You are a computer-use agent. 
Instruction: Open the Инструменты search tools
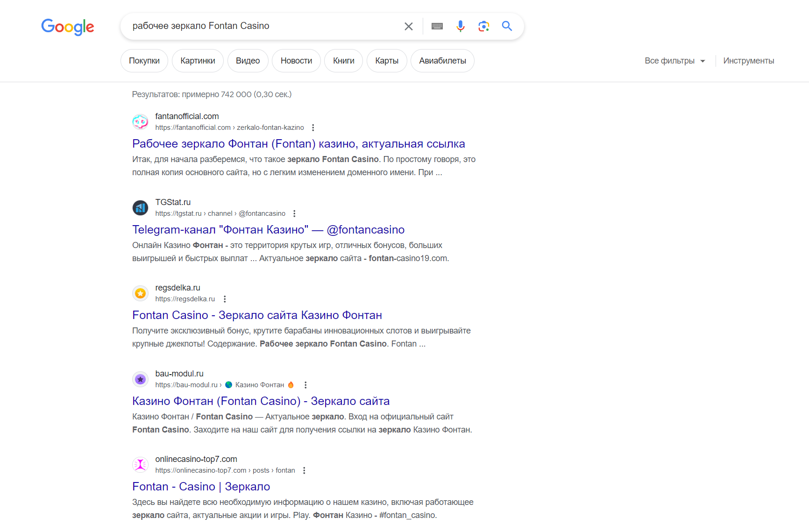748,61
